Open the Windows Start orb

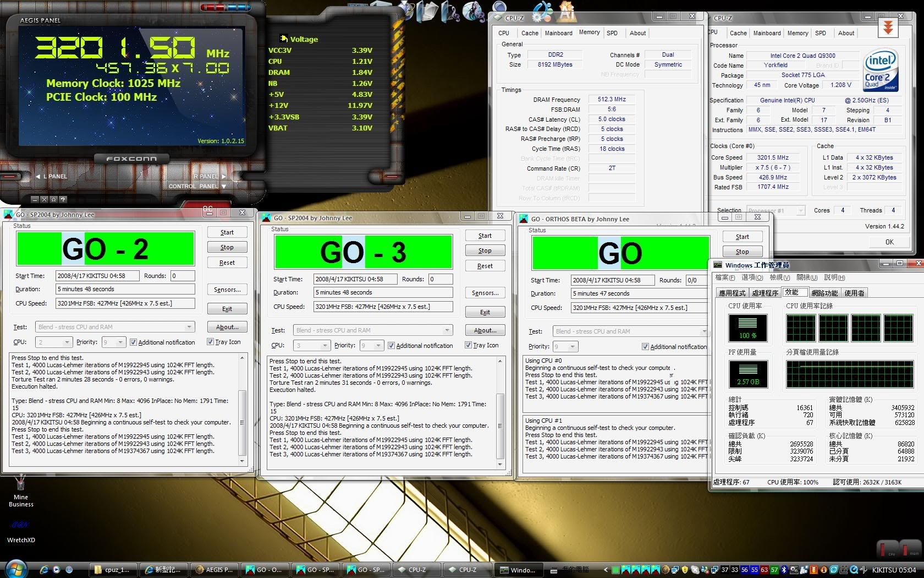click(16, 569)
